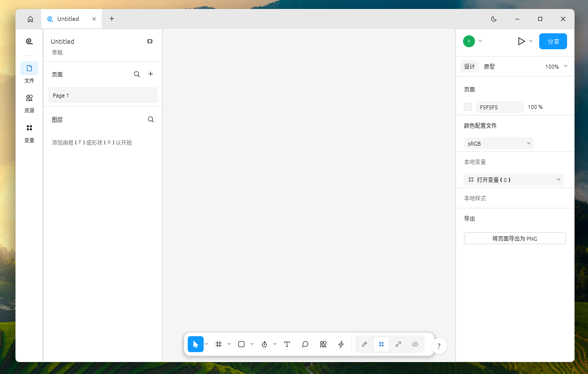This screenshot has width=588, height=374.
Task: Open the sRGB color profile dropdown
Action: pos(499,144)
